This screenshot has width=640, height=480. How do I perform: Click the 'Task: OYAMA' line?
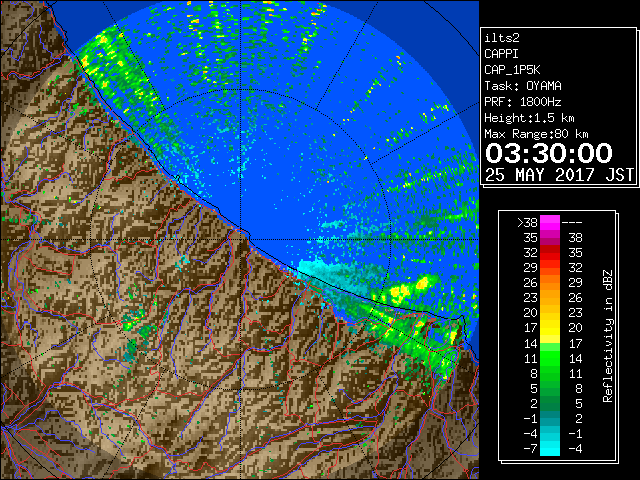(x=523, y=86)
